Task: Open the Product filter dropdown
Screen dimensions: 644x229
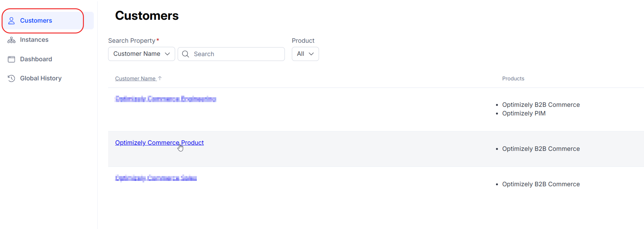Action: (305, 54)
